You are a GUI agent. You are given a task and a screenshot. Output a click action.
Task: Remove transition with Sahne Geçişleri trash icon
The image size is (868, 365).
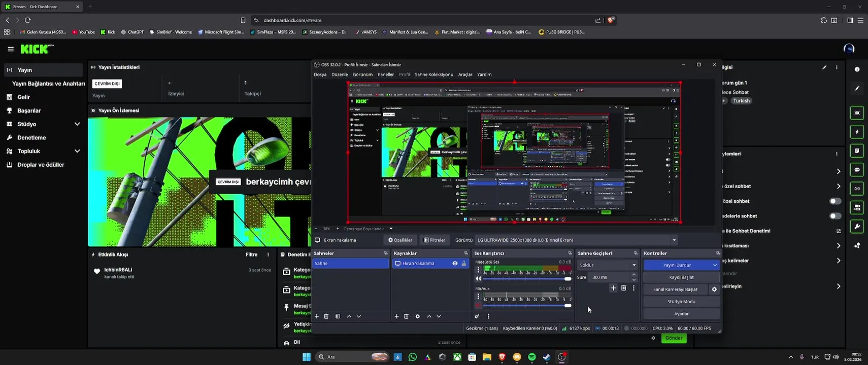click(624, 288)
